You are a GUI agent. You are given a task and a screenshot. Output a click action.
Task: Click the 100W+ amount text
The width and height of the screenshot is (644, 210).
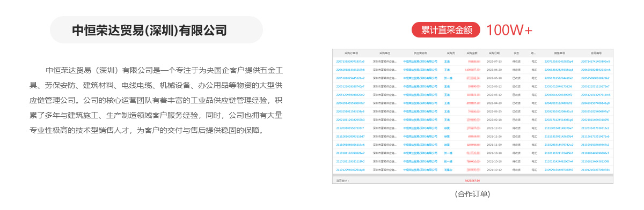coord(509,31)
